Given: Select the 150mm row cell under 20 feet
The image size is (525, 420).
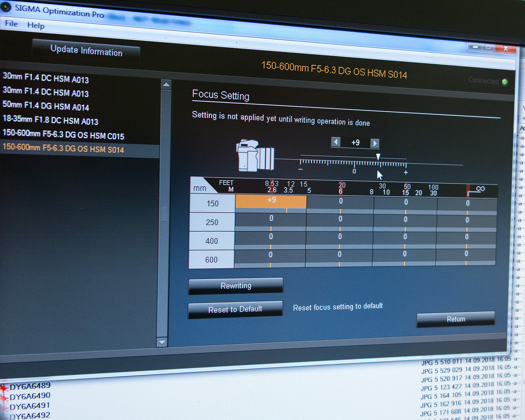Looking at the screenshot, I should [341, 204].
